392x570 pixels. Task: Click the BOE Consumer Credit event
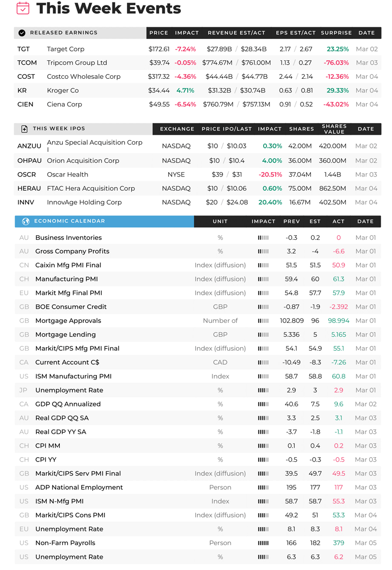71,307
